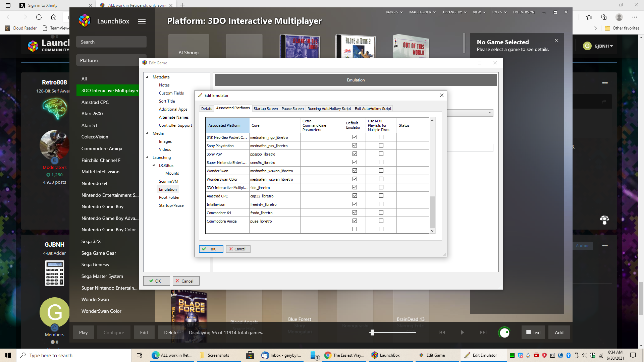
Task: Open Microsoft Store taskbar icon
Action: (250, 355)
